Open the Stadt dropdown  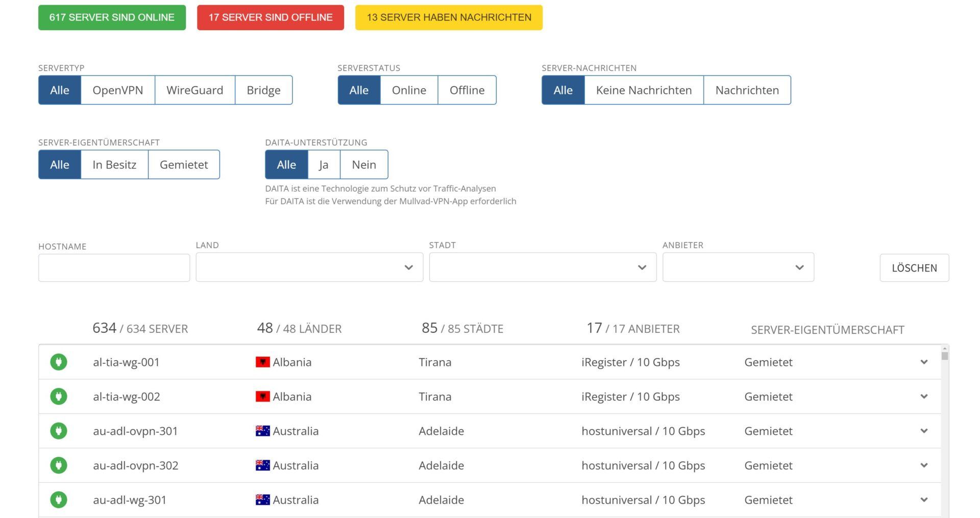(543, 267)
